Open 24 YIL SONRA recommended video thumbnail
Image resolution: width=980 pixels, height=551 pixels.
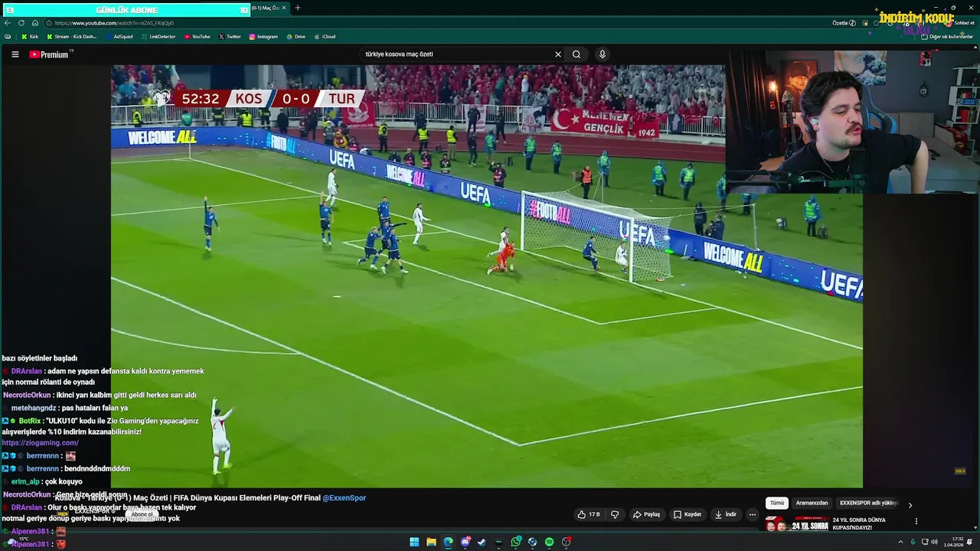796,524
